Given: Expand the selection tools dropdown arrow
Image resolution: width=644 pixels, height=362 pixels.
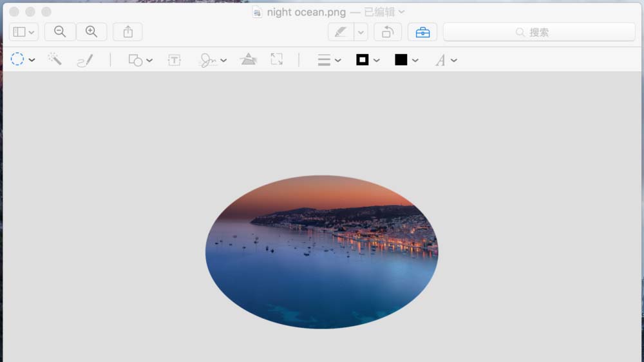Looking at the screenshot, I should (x=32, y=60).
